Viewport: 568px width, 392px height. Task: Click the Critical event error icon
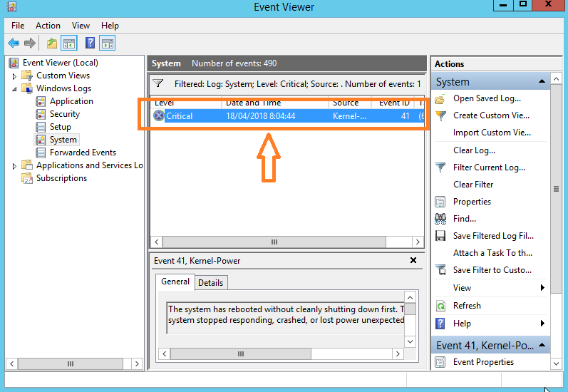point(158,116)
